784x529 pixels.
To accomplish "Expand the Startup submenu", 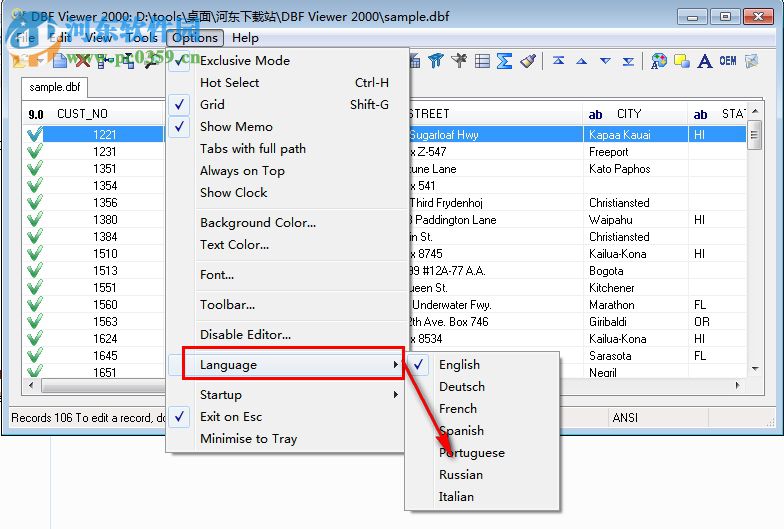I will point(286,394).
